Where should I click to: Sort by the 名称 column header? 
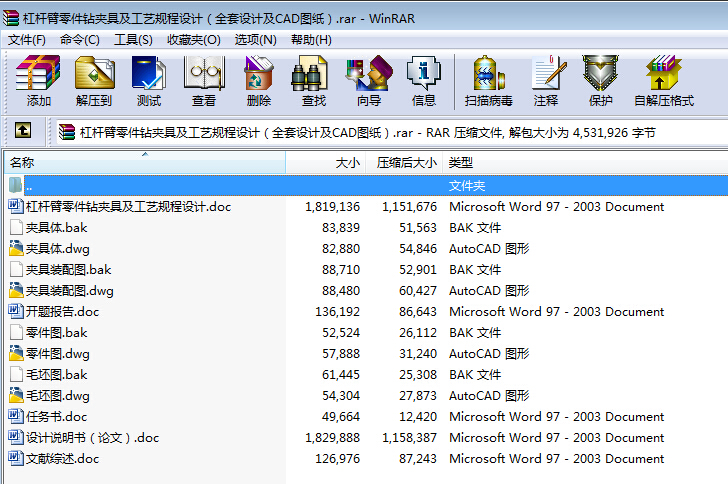[145, 163]
